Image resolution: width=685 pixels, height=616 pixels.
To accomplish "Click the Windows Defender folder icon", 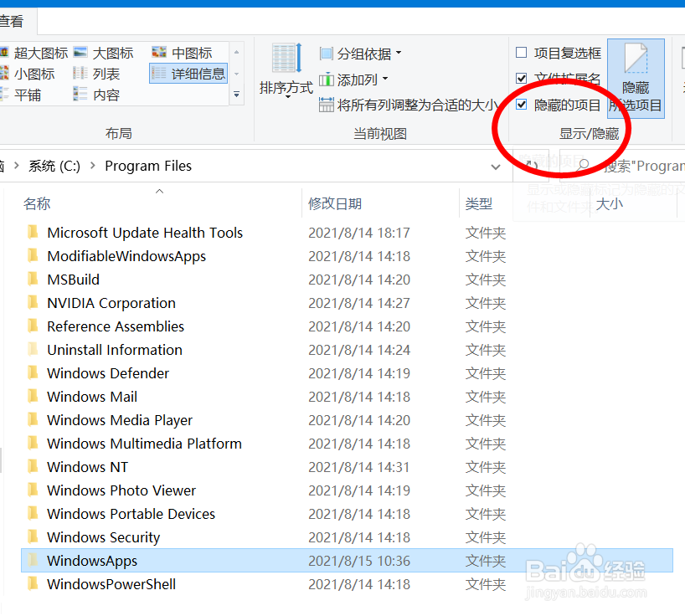I will click(33, 372).
